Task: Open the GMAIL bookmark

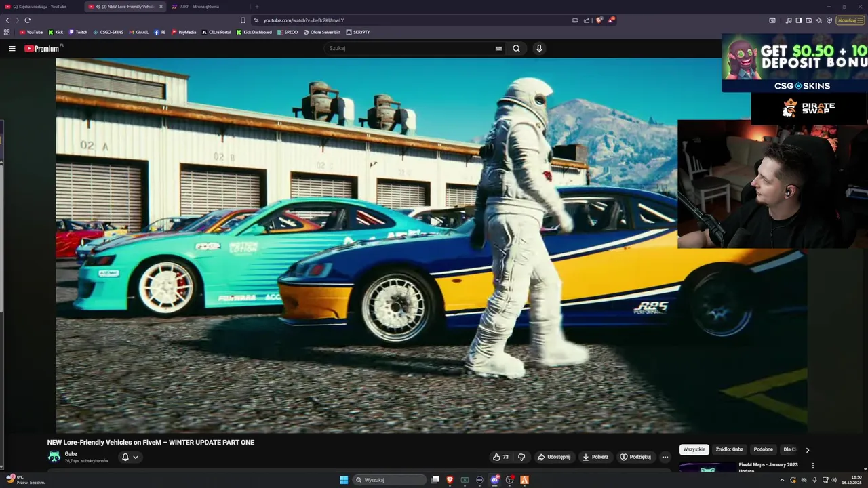Action: pyautogui.click(x=138, y=32)
